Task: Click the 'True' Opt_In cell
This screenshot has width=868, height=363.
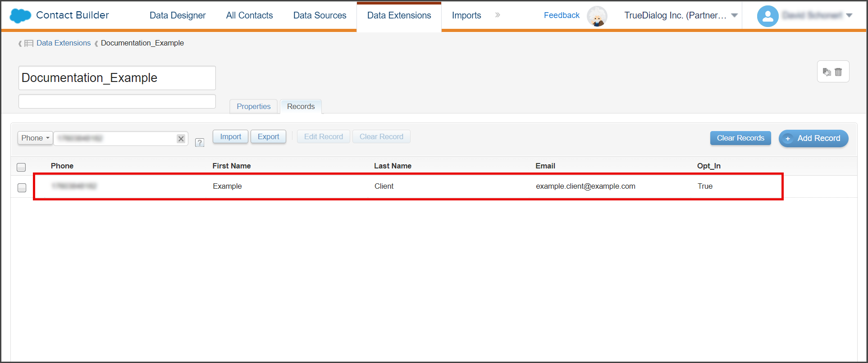Action: click(705, 186)
